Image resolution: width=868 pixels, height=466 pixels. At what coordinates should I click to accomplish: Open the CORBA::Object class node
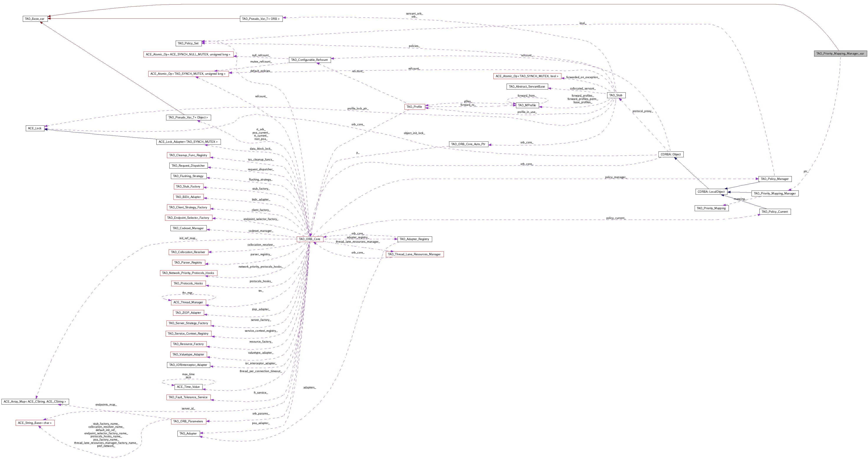tap(671, 154)
